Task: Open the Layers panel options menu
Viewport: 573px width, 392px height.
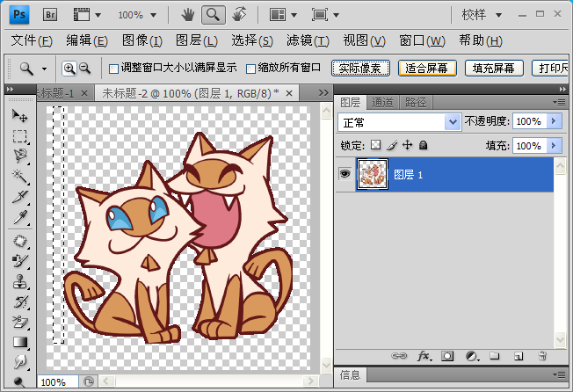Action: coord(560,103)
